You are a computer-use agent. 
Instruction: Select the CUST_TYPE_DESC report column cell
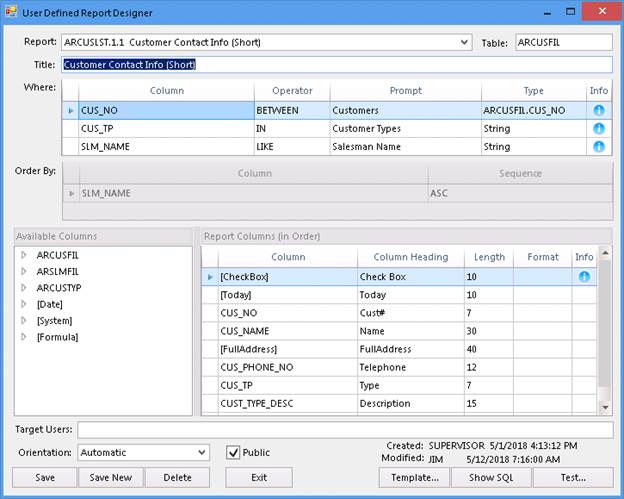(288, 403)
